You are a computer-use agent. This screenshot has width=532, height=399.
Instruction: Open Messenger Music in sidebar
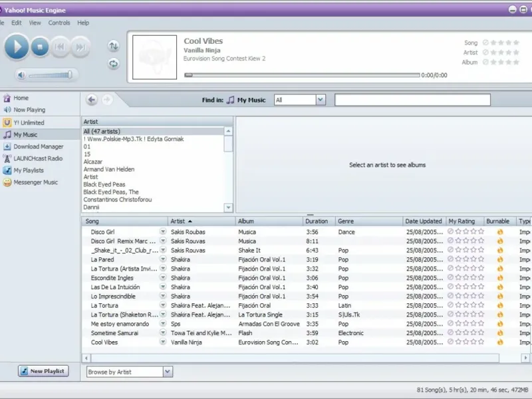35,182
